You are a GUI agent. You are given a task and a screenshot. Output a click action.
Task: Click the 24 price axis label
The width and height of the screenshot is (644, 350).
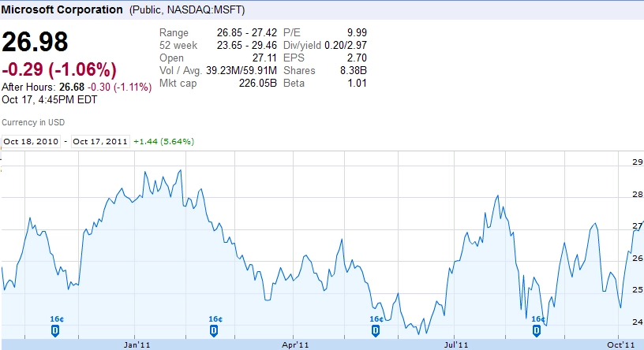coord(638,322)
